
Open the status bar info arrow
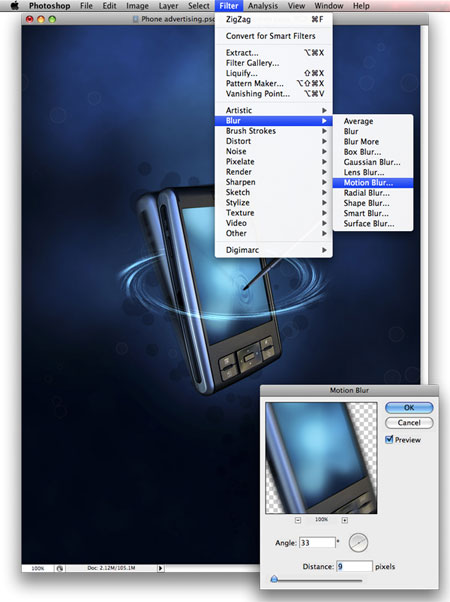pos(161,568)
